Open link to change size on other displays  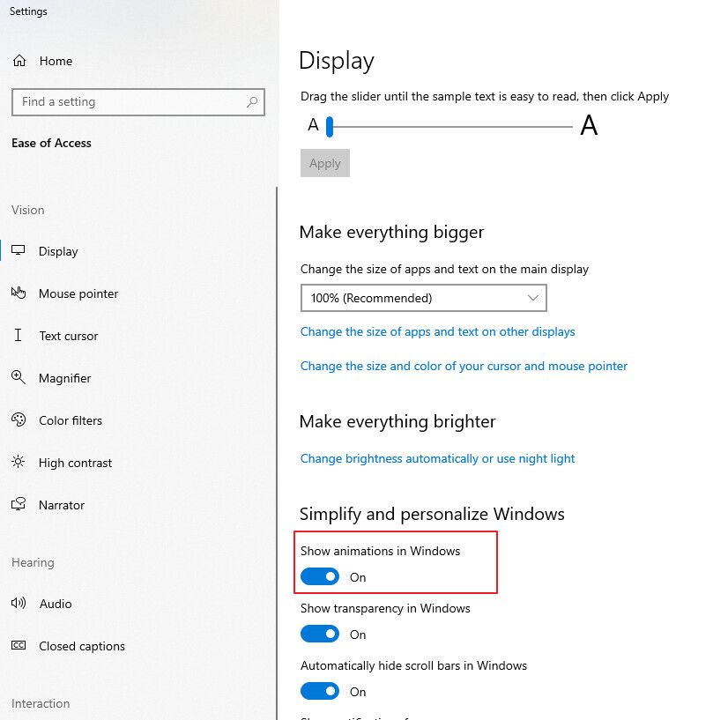click(x=437, y=332)
